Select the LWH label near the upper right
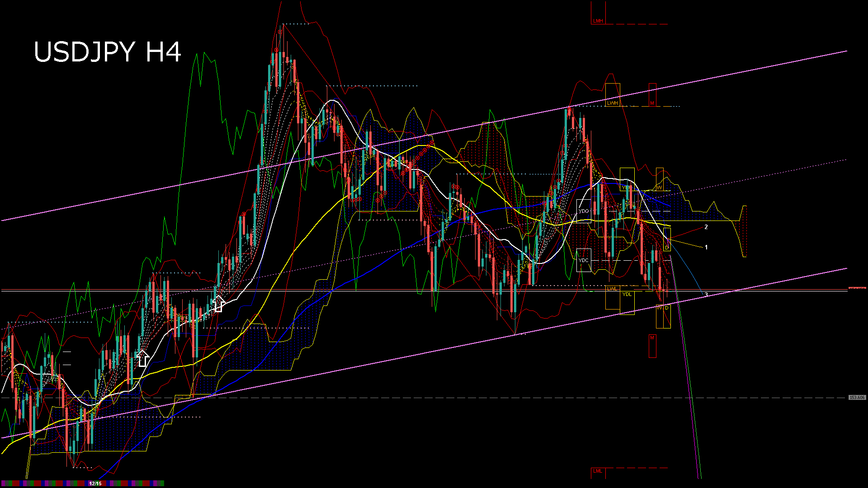 [x=613, y=103]
